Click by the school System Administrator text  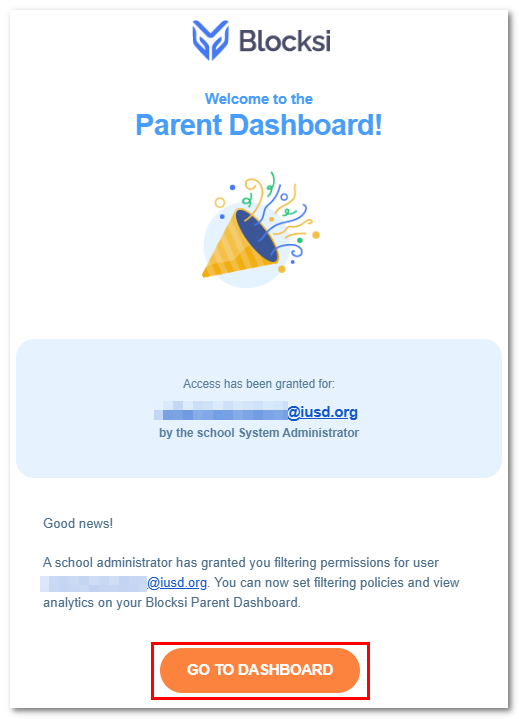pos(259,433)
